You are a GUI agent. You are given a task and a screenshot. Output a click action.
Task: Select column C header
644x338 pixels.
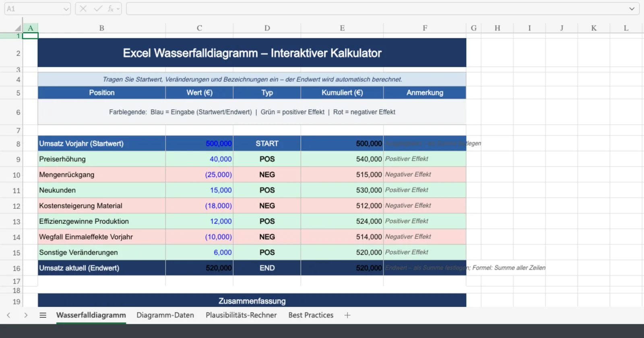click(x=199, y=28)
